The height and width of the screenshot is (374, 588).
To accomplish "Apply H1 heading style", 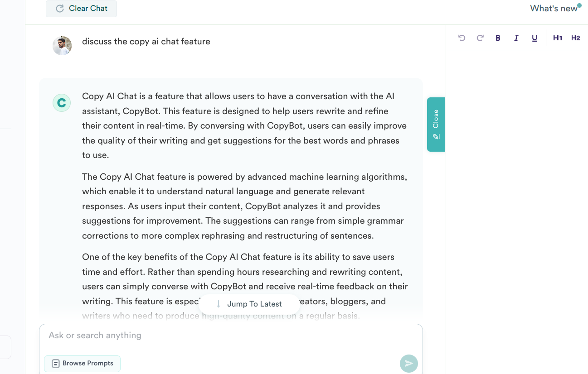I will coord(558,38).
